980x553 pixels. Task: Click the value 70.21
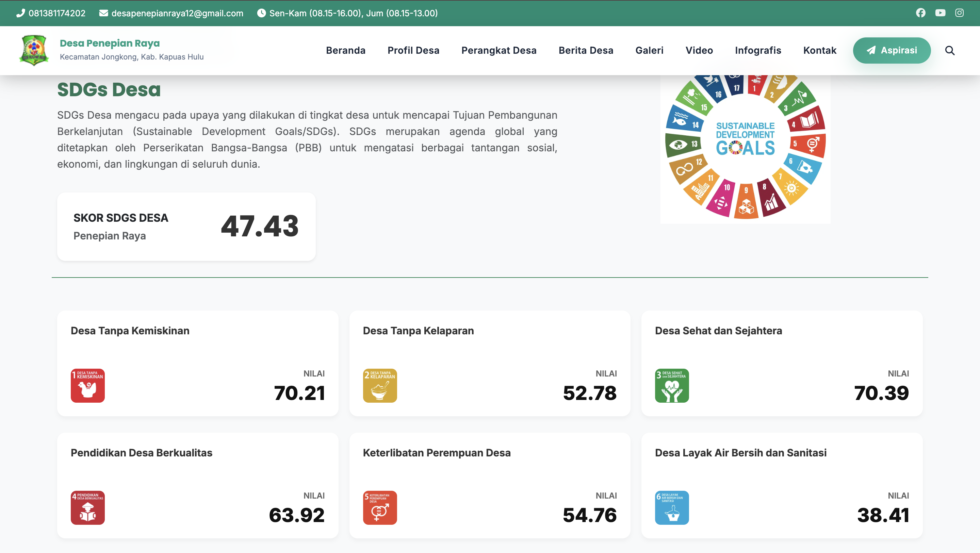299,393
